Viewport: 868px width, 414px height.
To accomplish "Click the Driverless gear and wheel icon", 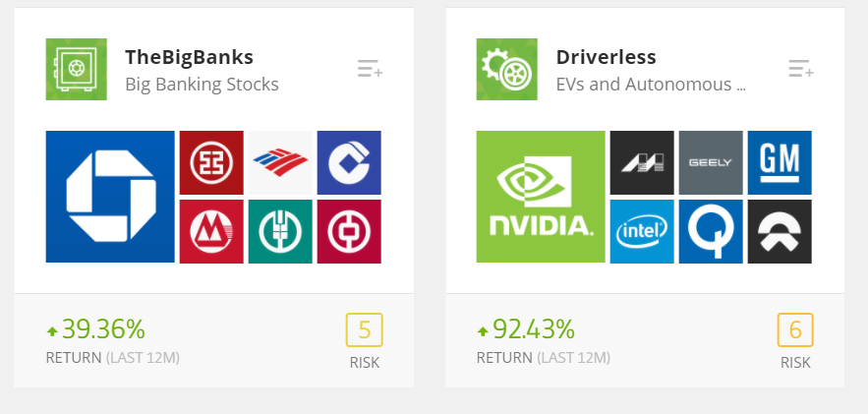I will [x=506, y=69].
